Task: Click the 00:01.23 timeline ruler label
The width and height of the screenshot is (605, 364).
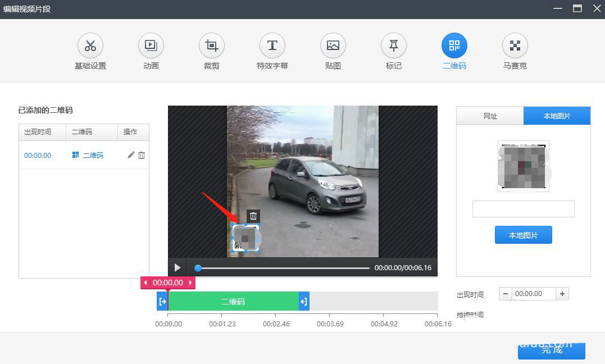Action: coord(222,324)
